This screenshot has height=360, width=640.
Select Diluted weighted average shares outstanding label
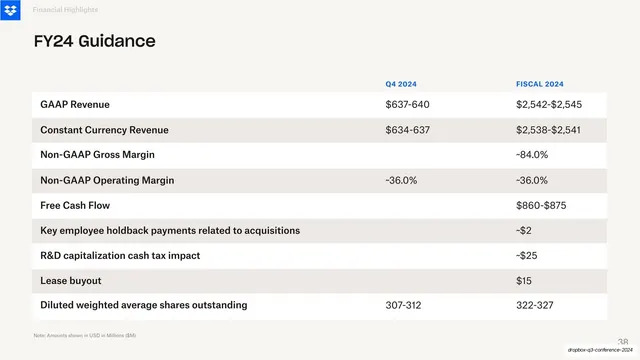point(143,305)
